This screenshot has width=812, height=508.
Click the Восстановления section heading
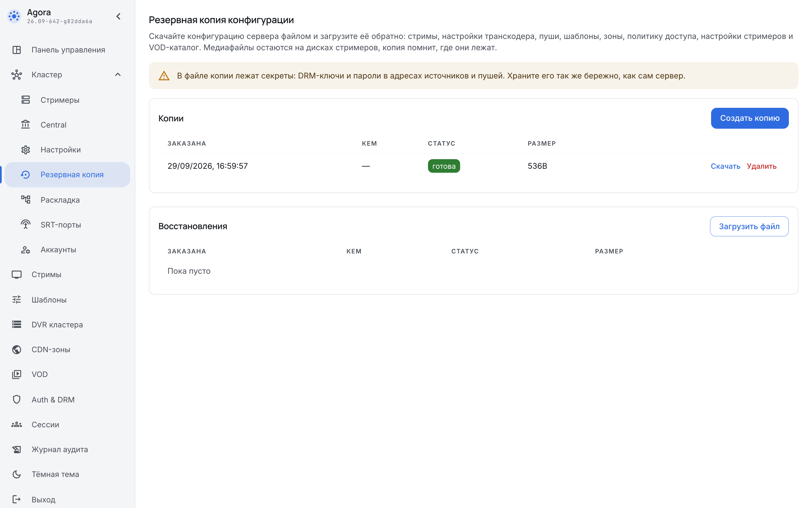(193, 226)
